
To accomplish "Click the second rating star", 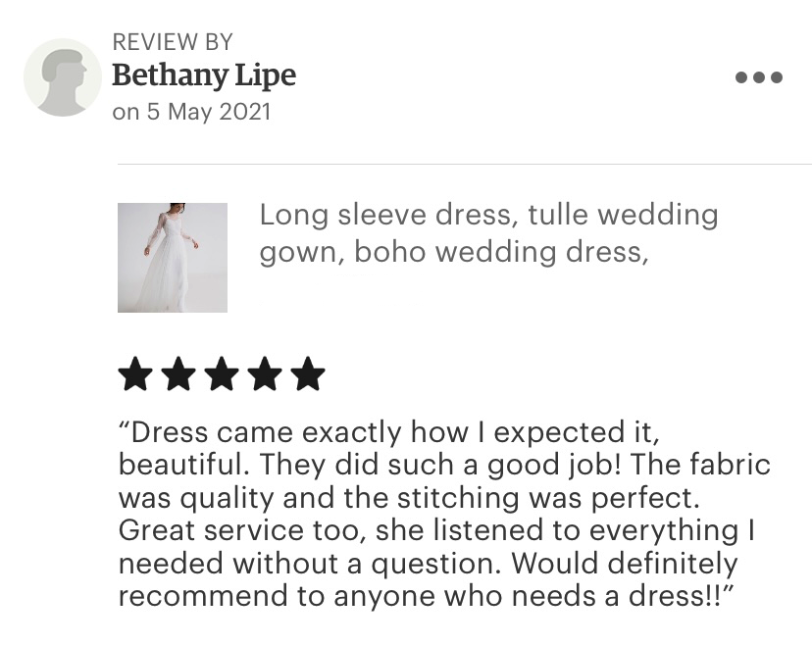I will [178, 373].
